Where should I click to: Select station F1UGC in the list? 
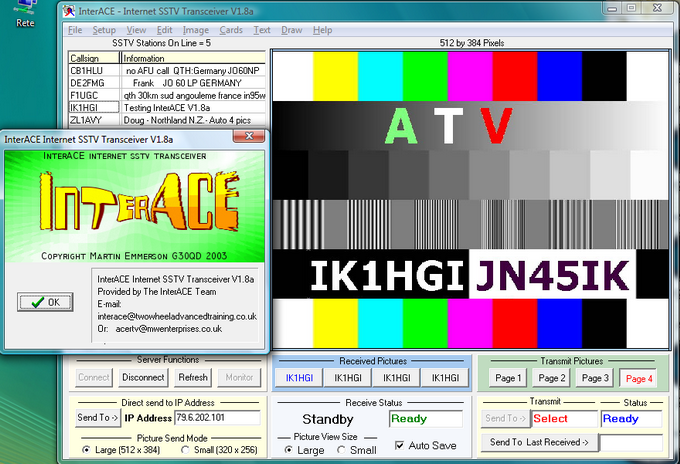pos(93,95)
